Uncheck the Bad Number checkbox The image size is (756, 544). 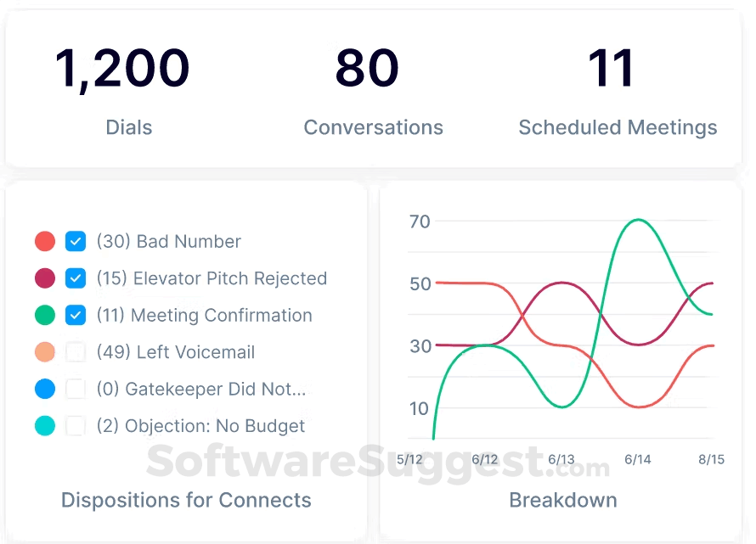click(76, 241)
